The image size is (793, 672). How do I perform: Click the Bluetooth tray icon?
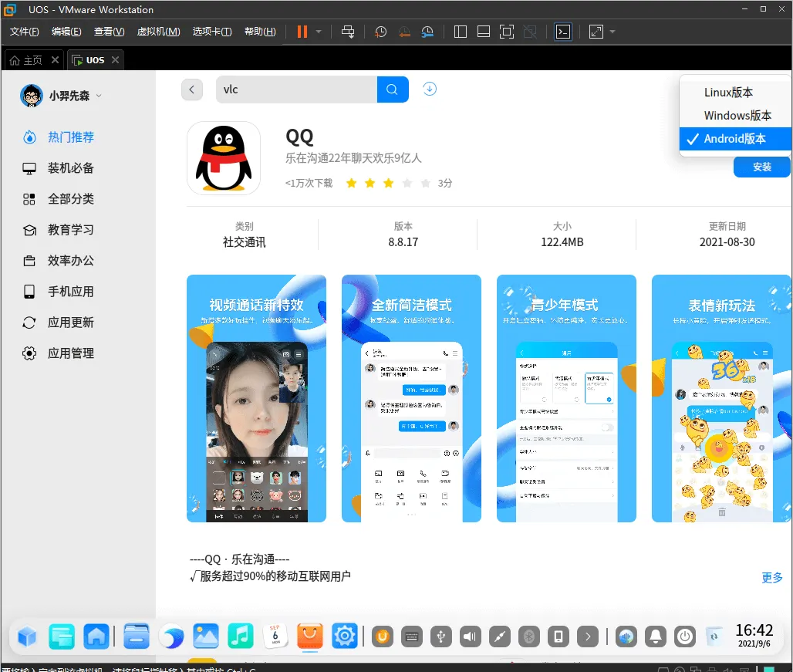529,637
